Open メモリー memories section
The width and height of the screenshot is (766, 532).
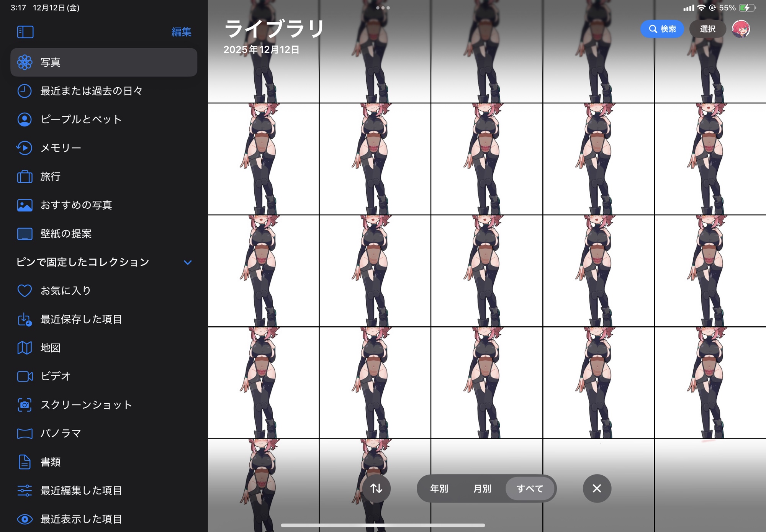point(61,148)
